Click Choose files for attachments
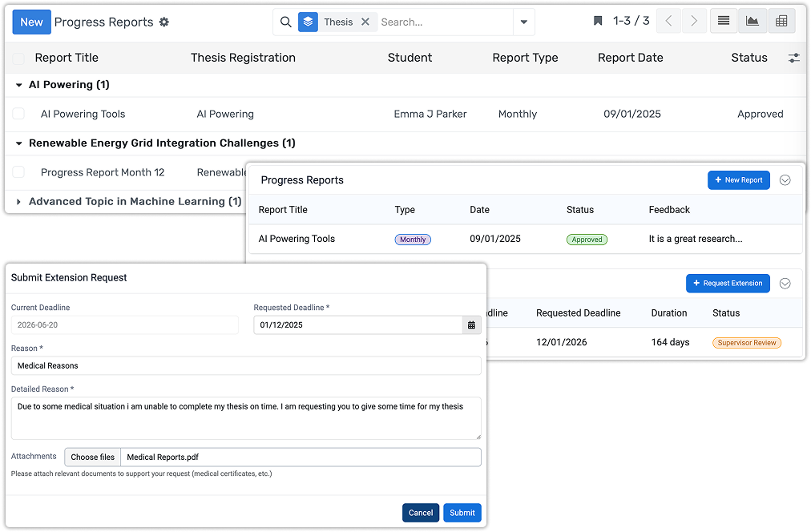The width and height of the screenshot is (811, 532). pyautogui.click(x=92, y=457)
